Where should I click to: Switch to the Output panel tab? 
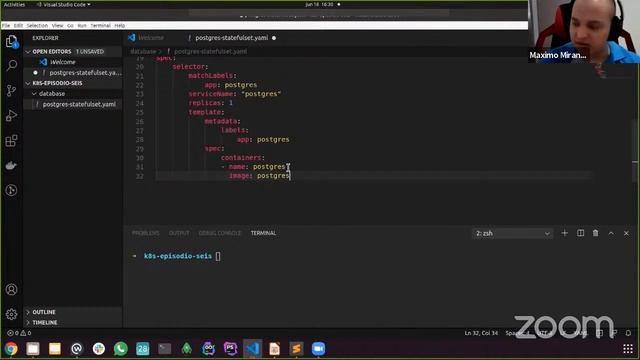tap(179, 233)
